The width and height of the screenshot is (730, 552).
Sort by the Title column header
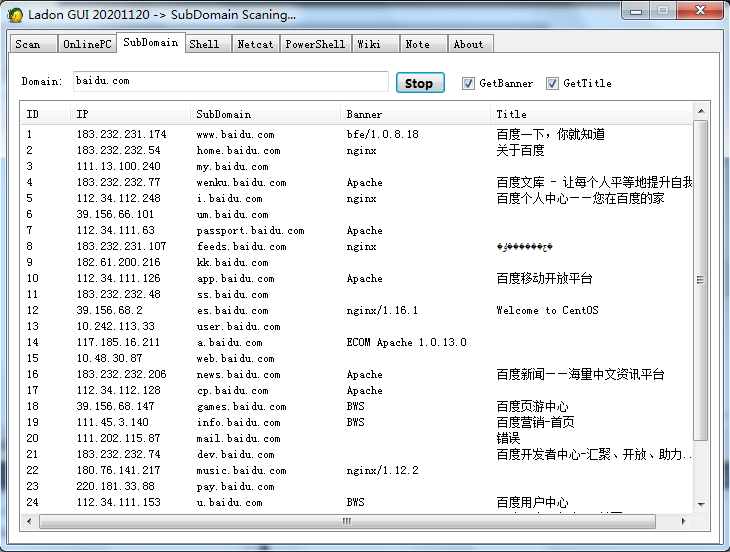[x=591, y=114]
